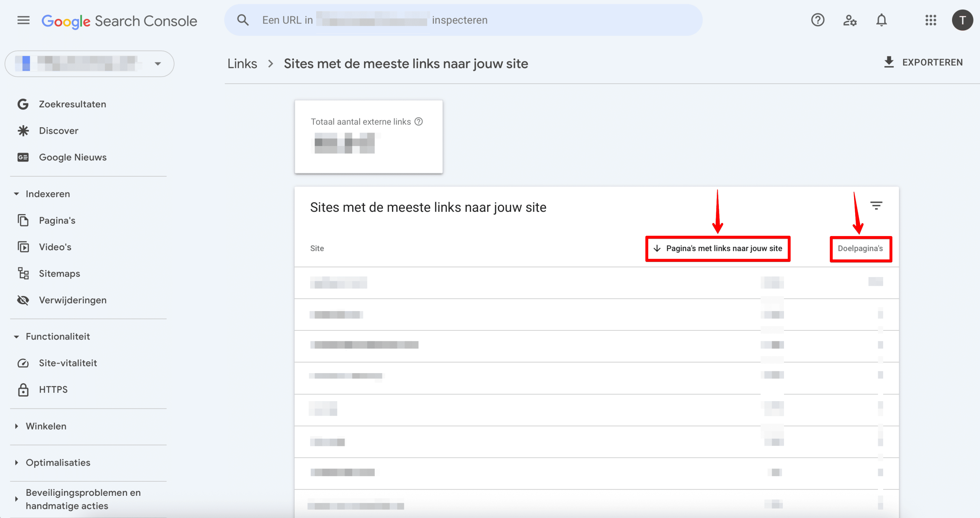Expand the Winkelen section
This screenshot has height=518, width=980.
[x=16, y=426]
